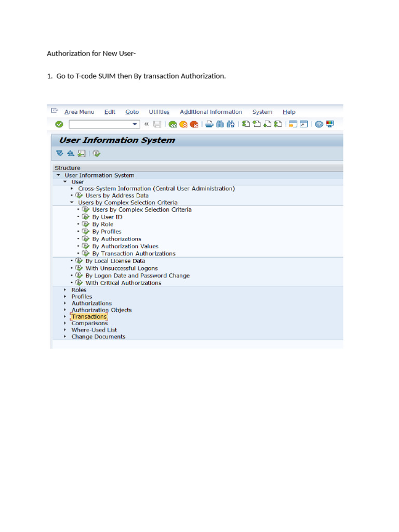
Task: Click the Print icon
Action: [209, 125]
